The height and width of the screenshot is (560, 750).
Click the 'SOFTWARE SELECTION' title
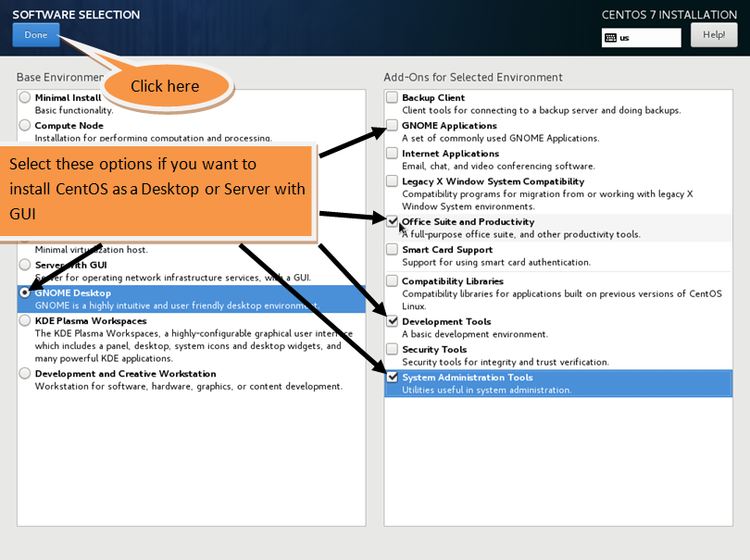[76, 15]
